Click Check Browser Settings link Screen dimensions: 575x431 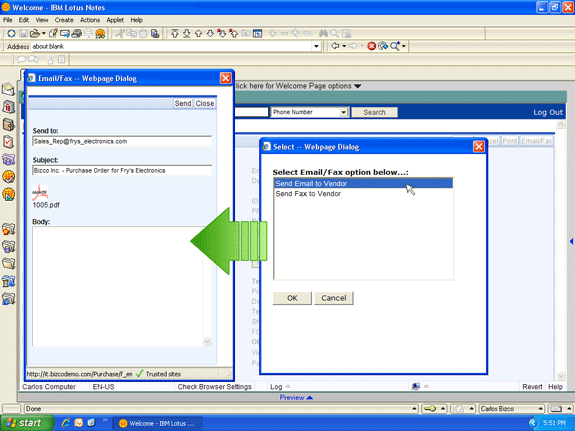click(215, 387)
